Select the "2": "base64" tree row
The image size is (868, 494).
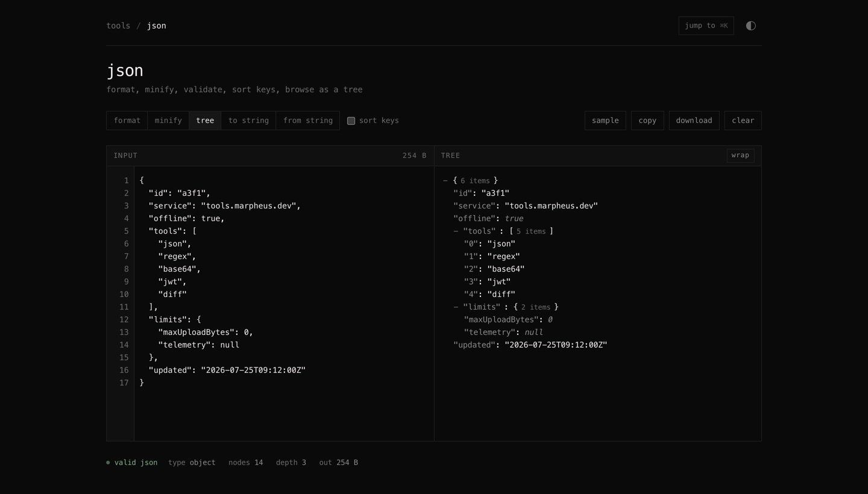494,269
